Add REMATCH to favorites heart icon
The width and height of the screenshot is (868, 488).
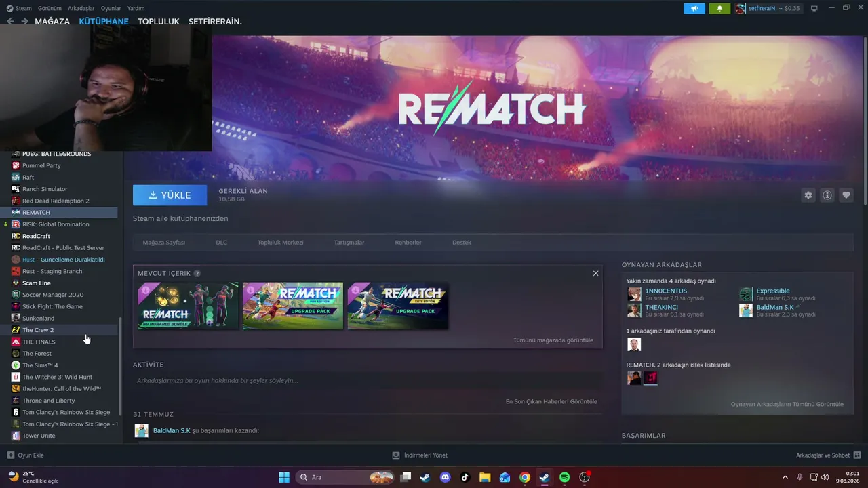(x=846, y=195)
